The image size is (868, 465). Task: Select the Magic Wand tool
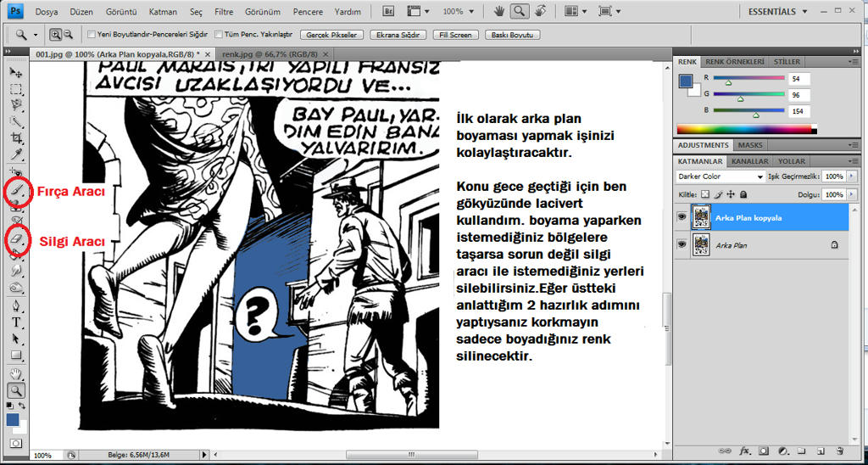[17, 121]
